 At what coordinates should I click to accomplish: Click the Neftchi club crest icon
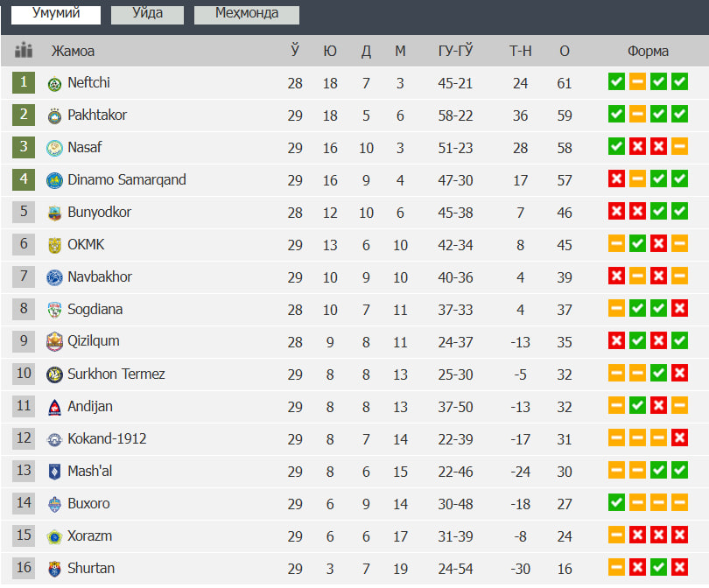(x=54, y=83)
